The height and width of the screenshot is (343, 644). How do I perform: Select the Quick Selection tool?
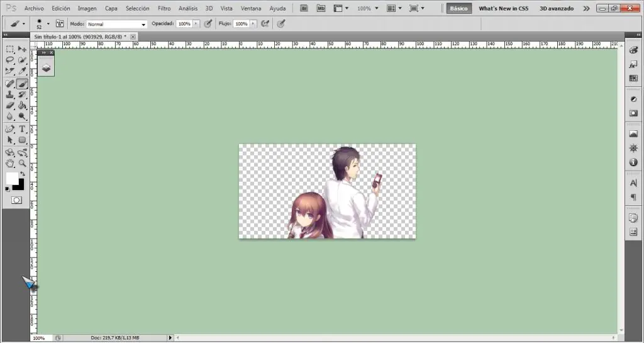22,60
